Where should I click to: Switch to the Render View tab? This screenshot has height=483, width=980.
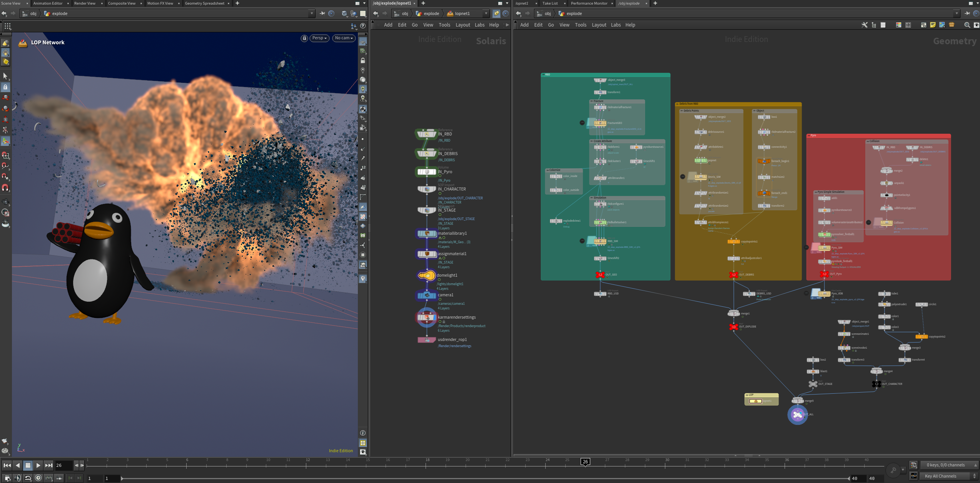[x=85, y=3]
